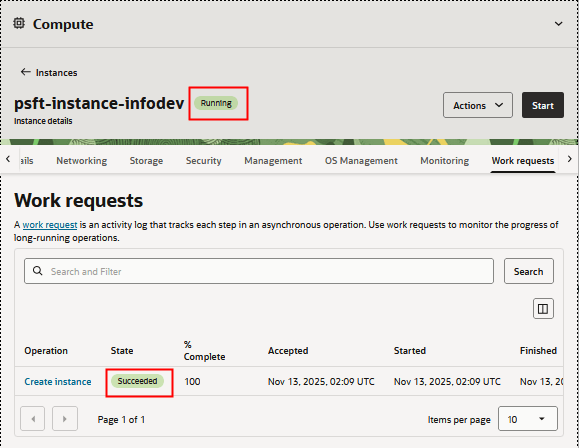Switch to the Storage tab
The height and width of the screenshot is (448, 579).
[x=146, y=161]
